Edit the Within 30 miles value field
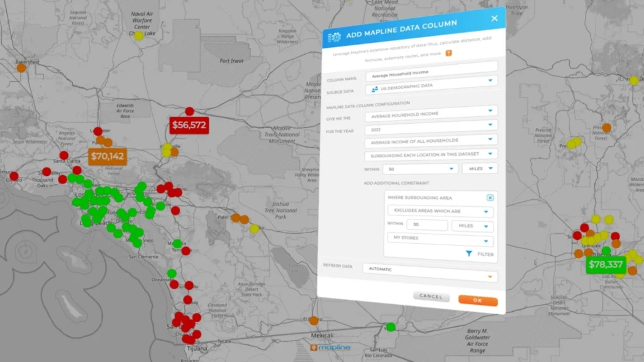The height and width of the screenshot is (362, 644). pos(427,225)
